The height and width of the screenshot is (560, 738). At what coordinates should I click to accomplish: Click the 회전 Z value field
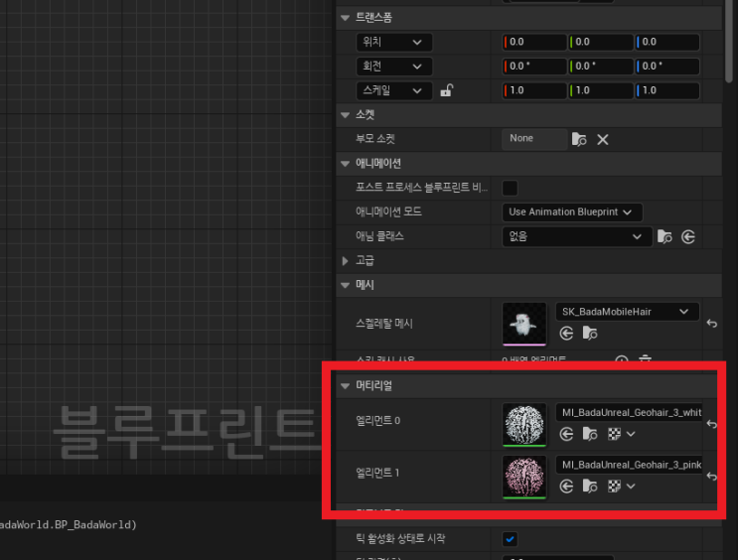[666, 67]
